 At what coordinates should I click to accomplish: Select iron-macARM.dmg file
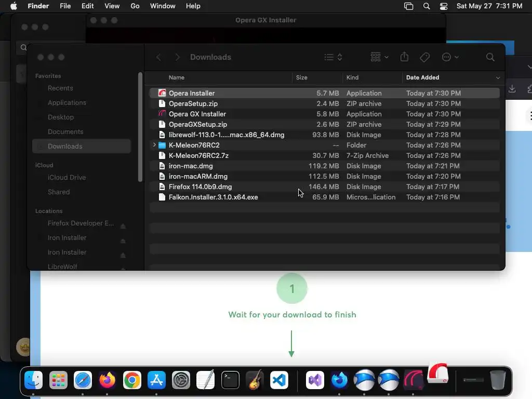pyautogui.click(x=324, y=177)
